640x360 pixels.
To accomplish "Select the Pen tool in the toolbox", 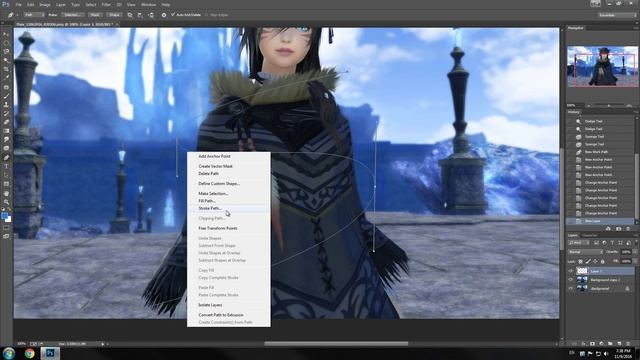I will point(6,158).
